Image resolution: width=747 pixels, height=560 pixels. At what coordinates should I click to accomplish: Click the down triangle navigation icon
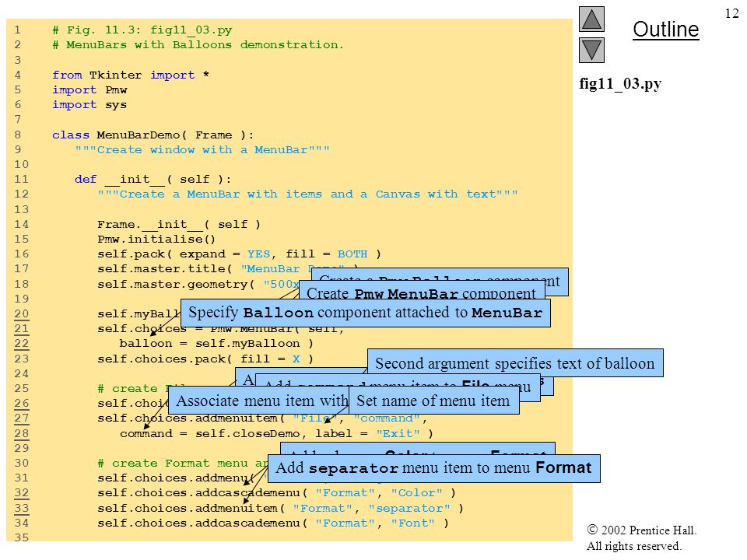[591, 51]
